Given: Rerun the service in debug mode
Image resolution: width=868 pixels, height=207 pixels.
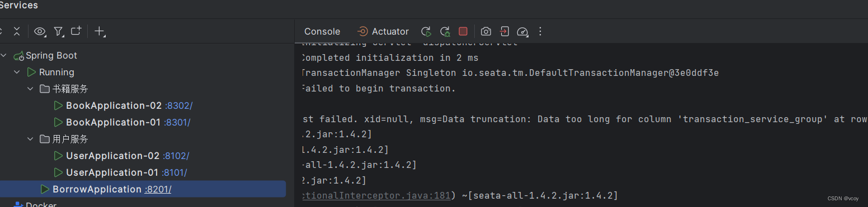Looking at the screenshot, I should coord(445,31).
